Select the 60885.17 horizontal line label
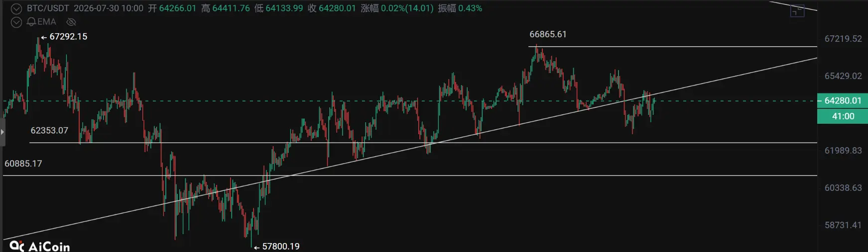Image resolution: width=868 pixels, height=252 pixels. pyautogui.click(x=23, y=164)
